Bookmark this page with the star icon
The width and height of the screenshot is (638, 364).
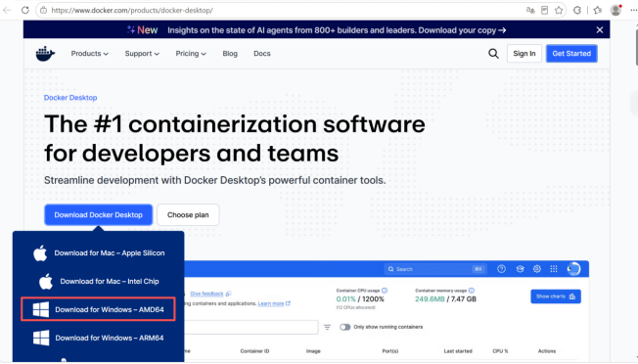click(559, 10)
